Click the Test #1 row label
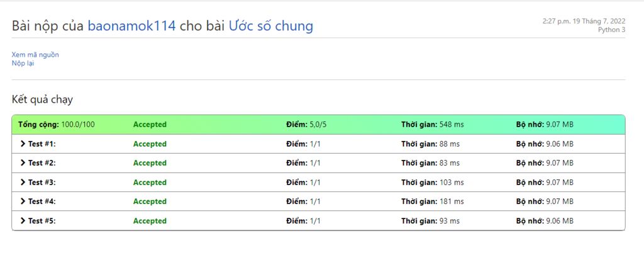The width and height of the screenshot is (644, 260). (42, 144)
